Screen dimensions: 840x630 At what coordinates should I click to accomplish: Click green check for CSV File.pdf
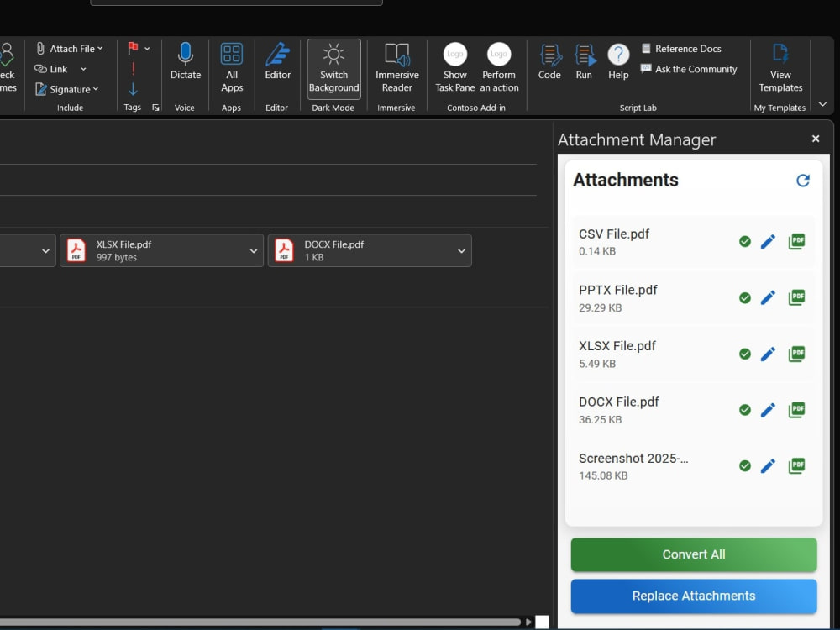[744, 242]
